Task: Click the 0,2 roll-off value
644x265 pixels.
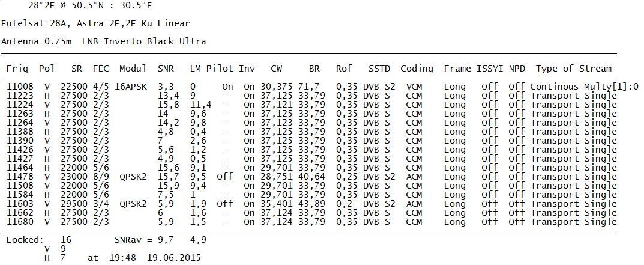Action: [343, 204]
